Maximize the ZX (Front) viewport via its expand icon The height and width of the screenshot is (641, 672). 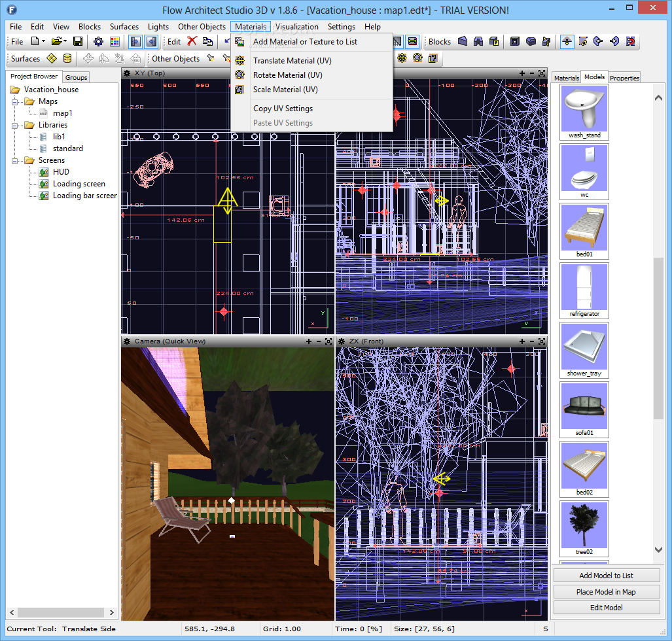pos(542,341)
